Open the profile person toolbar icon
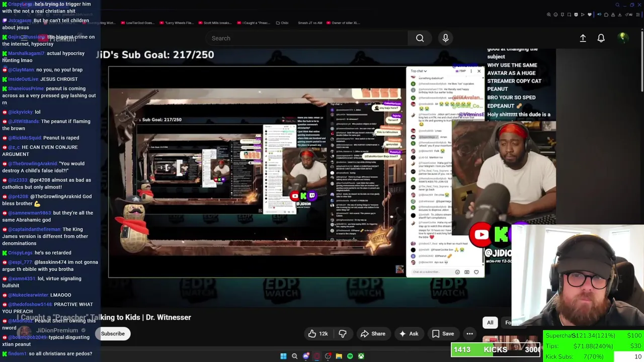 613,15
